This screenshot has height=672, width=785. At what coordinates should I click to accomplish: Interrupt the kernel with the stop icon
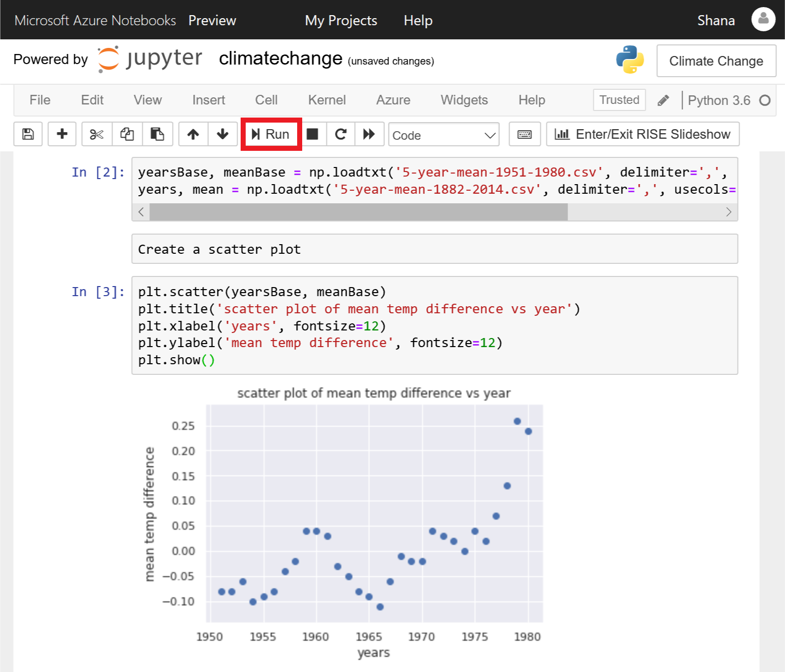313,134
